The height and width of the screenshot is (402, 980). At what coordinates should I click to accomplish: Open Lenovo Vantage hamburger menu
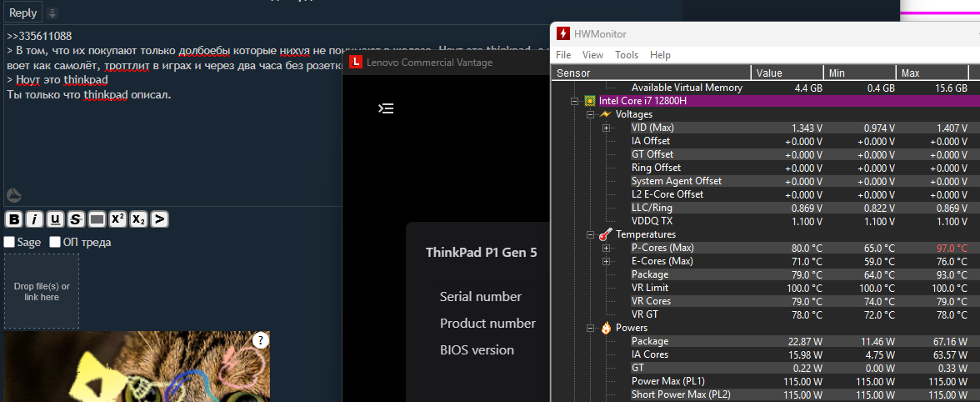pos(387,108)
